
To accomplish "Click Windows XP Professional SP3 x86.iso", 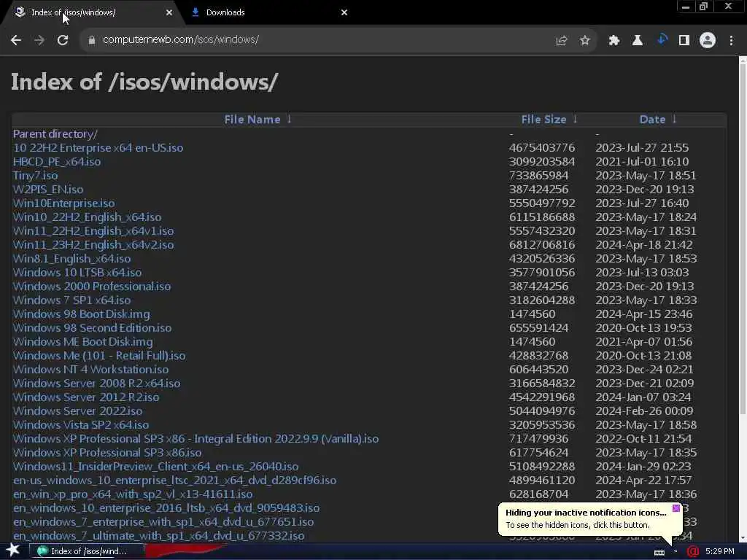I will coord(107,452).
